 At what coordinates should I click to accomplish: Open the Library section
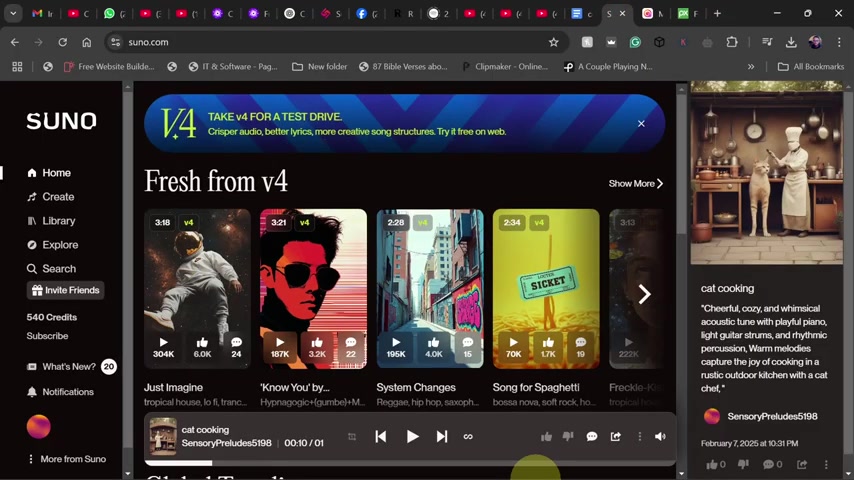51,221
